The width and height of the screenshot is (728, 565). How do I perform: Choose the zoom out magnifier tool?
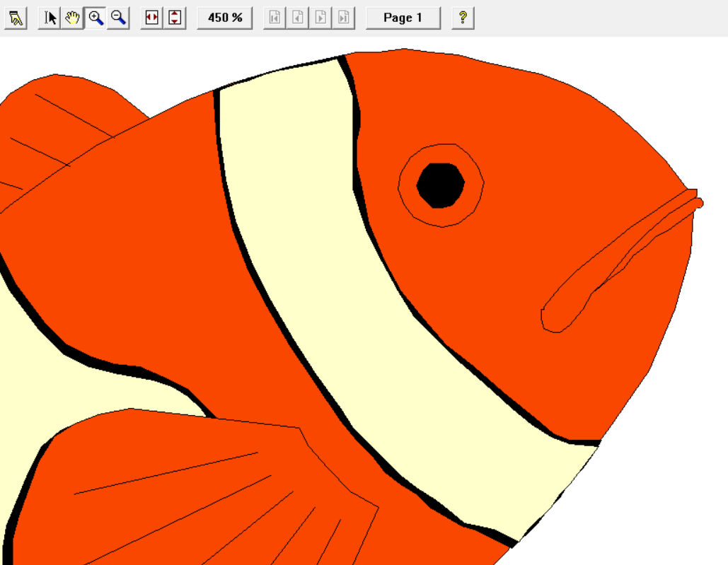coord(118,18)
